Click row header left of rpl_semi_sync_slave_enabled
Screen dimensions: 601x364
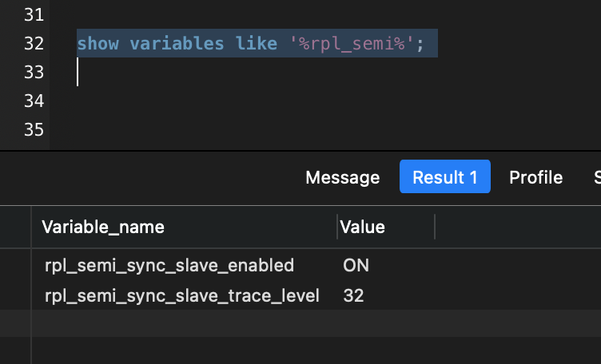pyautogui.click(x=15, y=265)
